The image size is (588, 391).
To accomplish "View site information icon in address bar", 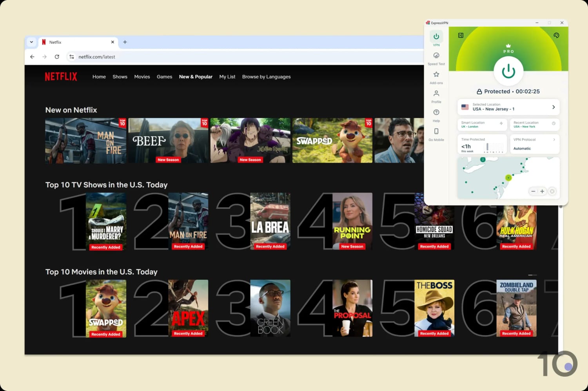I will tap(71, 57).
